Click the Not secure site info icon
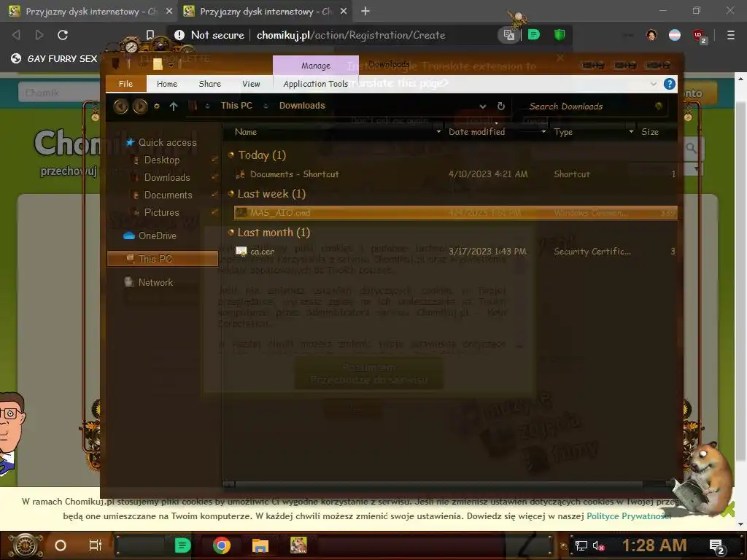Screen dimensions: 747x560 click(x=179, y=35)
